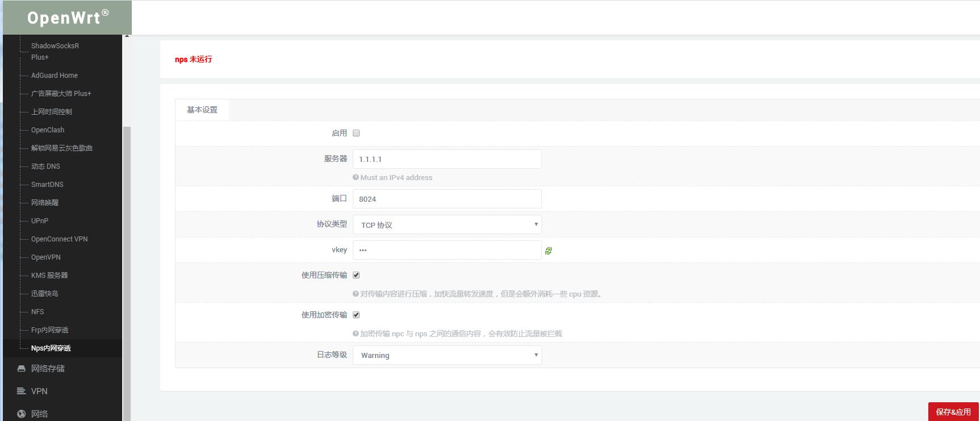This screenshot has width=980, height=421.
Task: Click the 端口 label
Action: [x=339, y=198]
